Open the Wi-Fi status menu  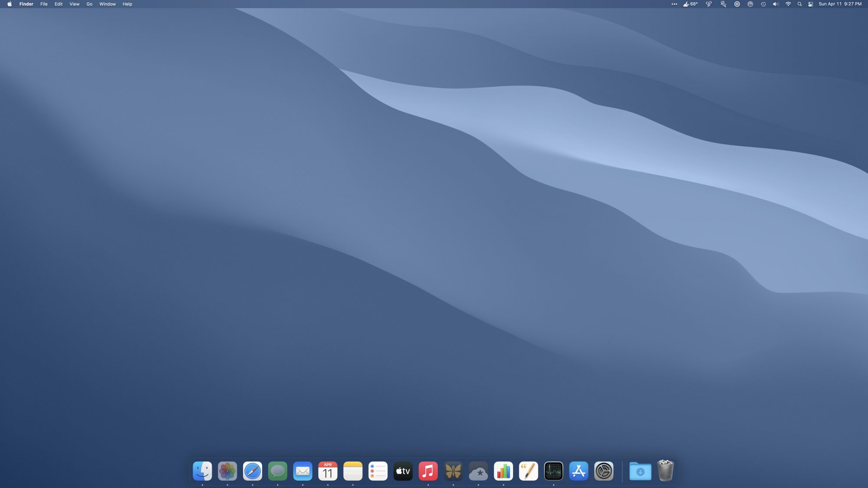tap(788, 4)
